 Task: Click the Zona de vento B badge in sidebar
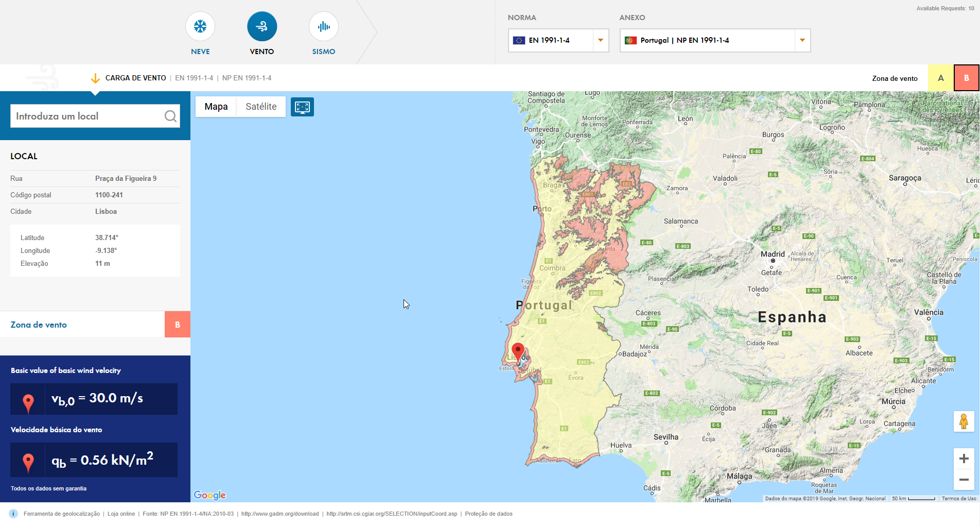click(178, 325)
